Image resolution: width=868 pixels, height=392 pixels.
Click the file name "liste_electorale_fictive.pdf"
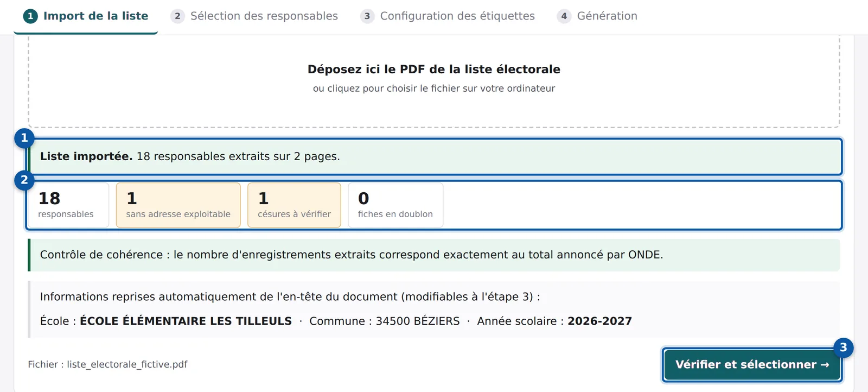tap(127, 364)
